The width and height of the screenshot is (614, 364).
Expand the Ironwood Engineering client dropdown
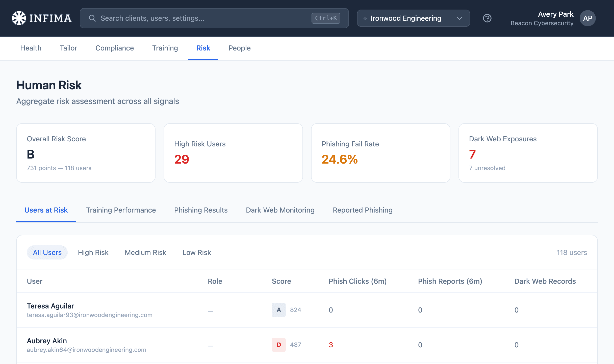[x=413, y=18]
